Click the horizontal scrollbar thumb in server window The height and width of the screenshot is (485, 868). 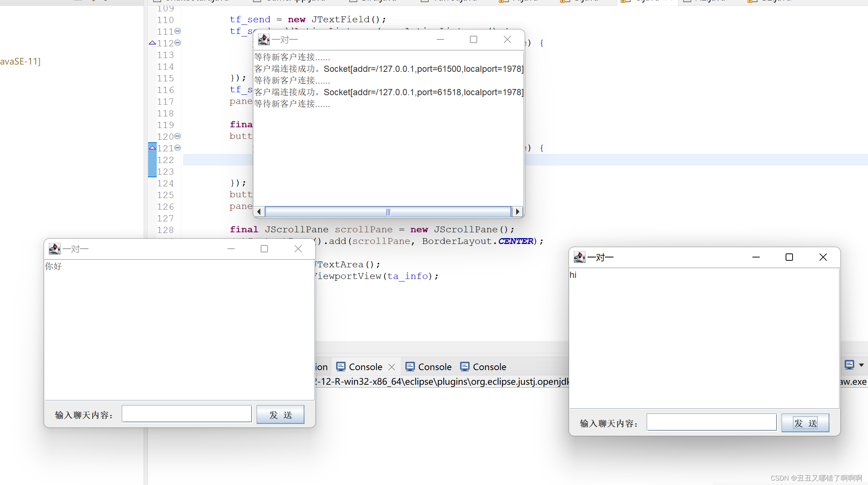click(x=388, y=212)
